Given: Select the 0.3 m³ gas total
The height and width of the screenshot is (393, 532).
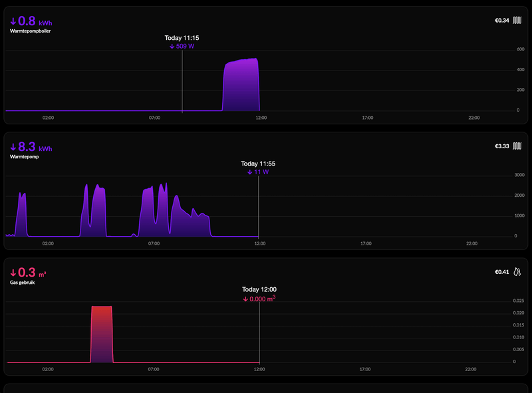Looking at the screenshot, I should 32,272.
